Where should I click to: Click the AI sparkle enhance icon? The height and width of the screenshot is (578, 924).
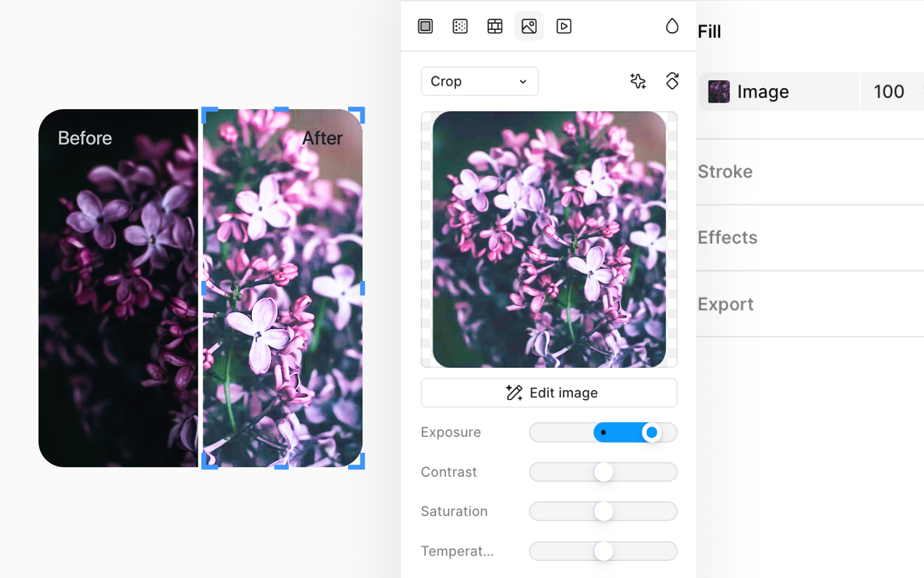[x=638, y=81]
